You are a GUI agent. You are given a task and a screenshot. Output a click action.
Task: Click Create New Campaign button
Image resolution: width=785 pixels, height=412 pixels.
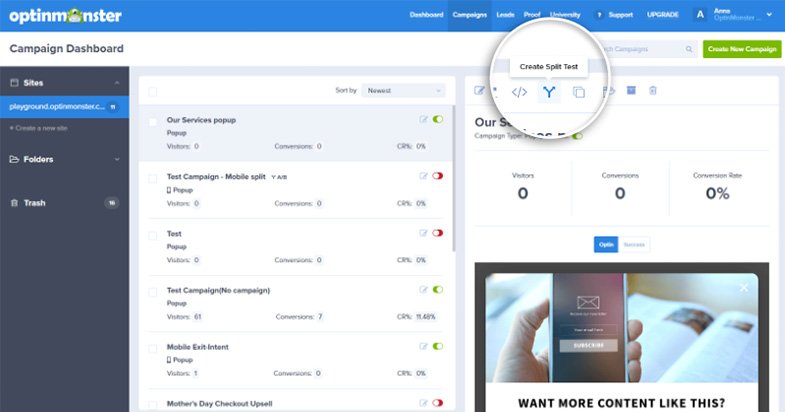[741, 49]
